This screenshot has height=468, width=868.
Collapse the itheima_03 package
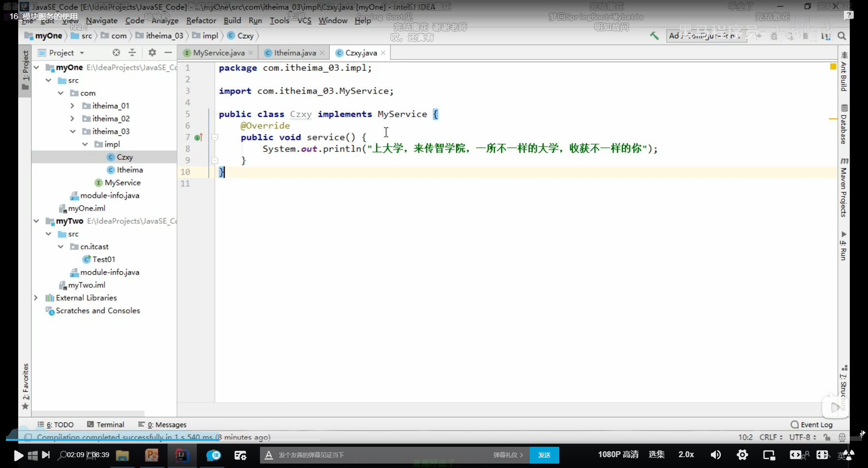pyautogui.click(x=72, y=131)
